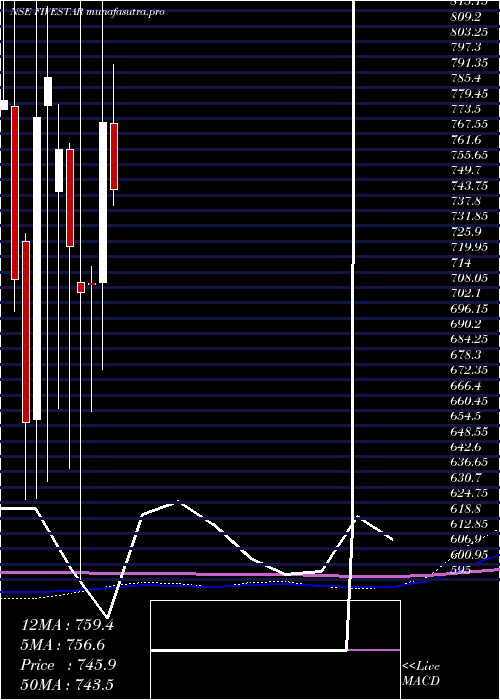Select the 737.8 price axis label
This screenshot has height=700, width=500.
pyautogui.click(x=466, y=201)
